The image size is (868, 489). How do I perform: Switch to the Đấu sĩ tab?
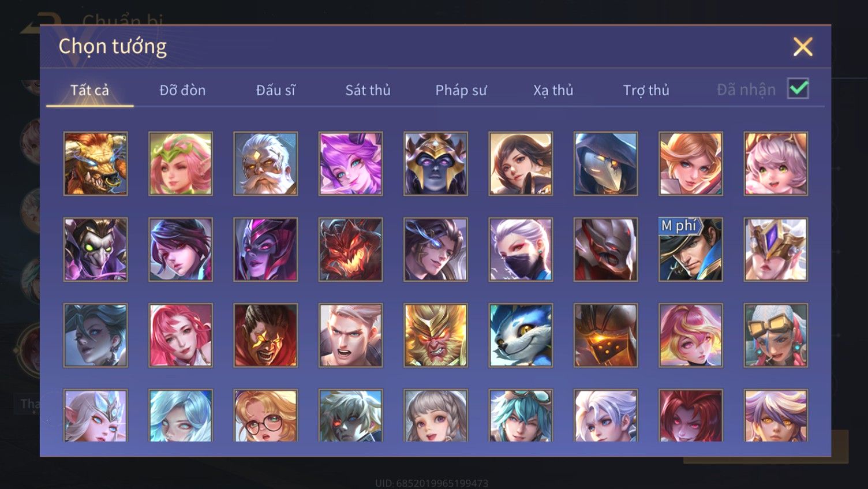tap(275, 90)
